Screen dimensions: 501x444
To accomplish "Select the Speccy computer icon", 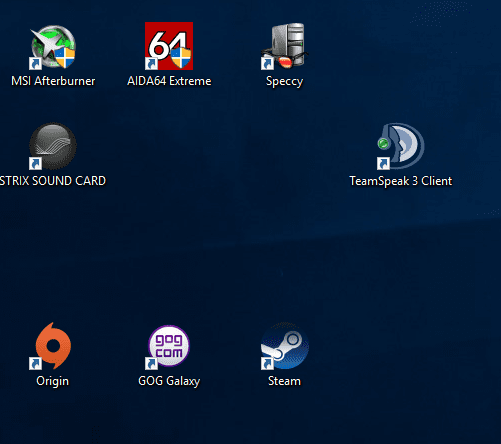I will click(285, 46).
